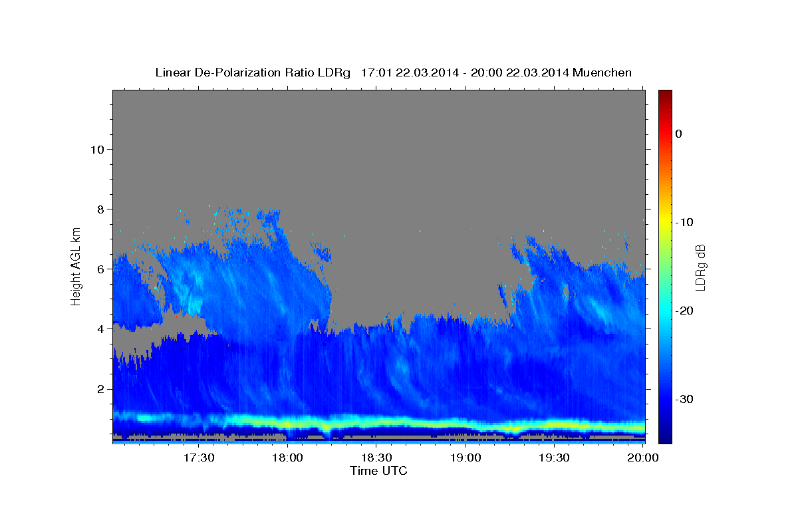The width and height of the screenshot is (798, 532).
Task: Click the colorbar value -20
Action: (x=685, y=311)
